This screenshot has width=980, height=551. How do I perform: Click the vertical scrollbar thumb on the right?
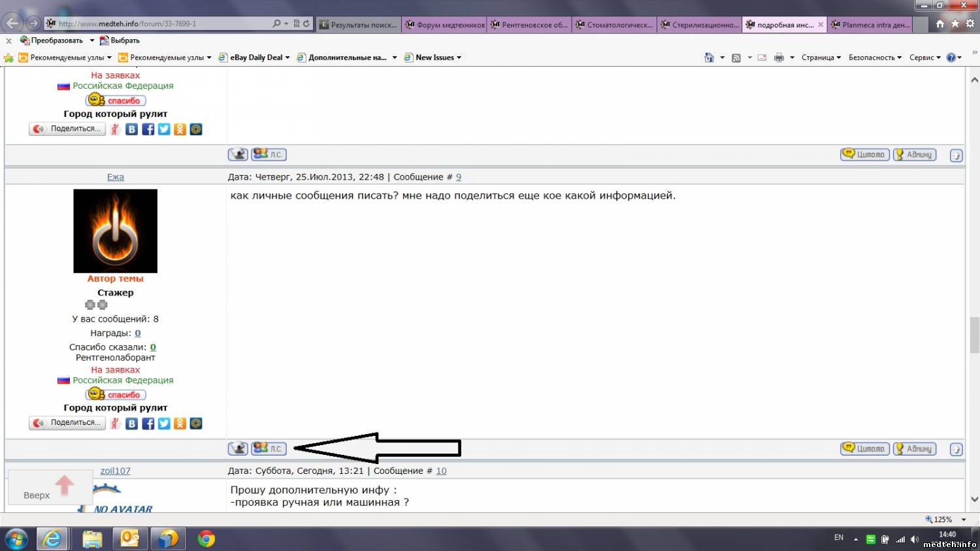coord(974,333)
